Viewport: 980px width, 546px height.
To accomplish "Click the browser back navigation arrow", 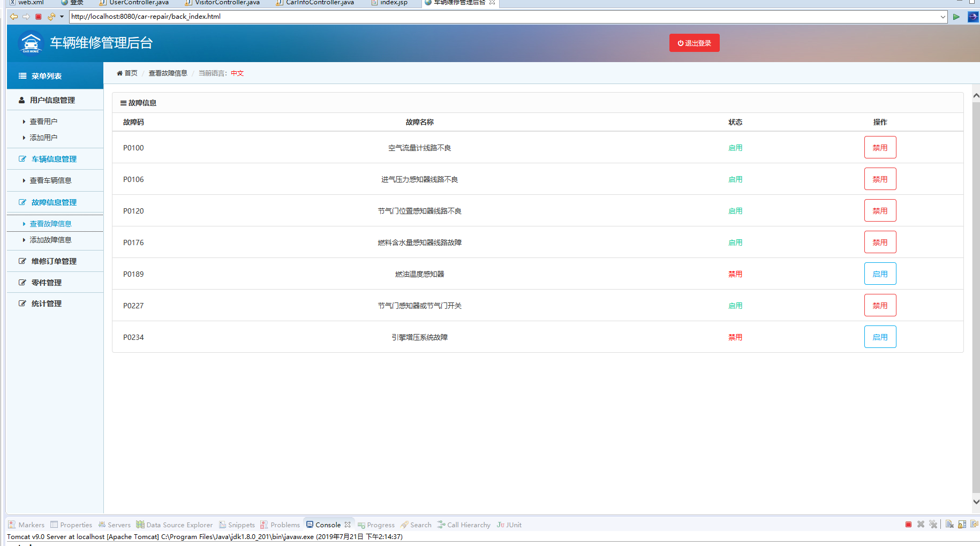I will 13,17.
